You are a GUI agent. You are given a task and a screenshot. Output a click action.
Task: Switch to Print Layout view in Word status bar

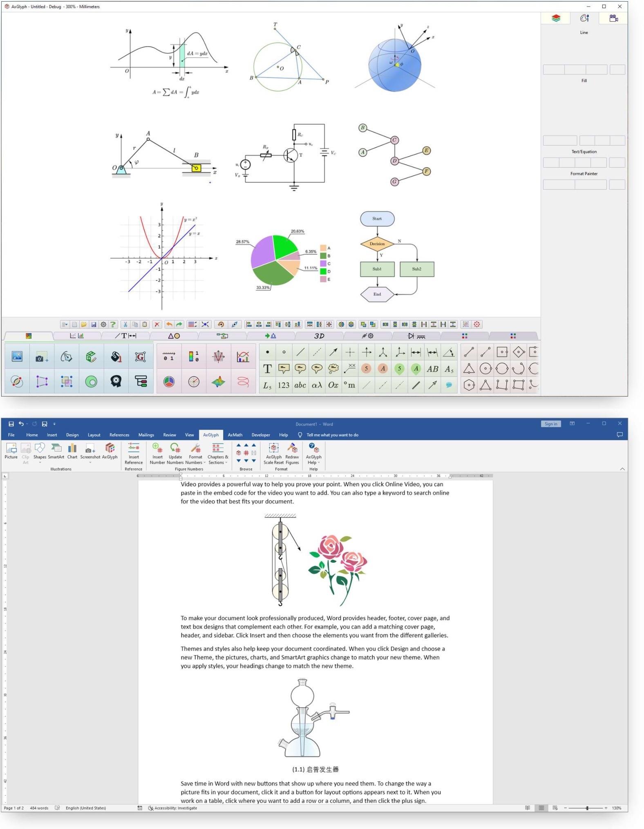(541, 808)
